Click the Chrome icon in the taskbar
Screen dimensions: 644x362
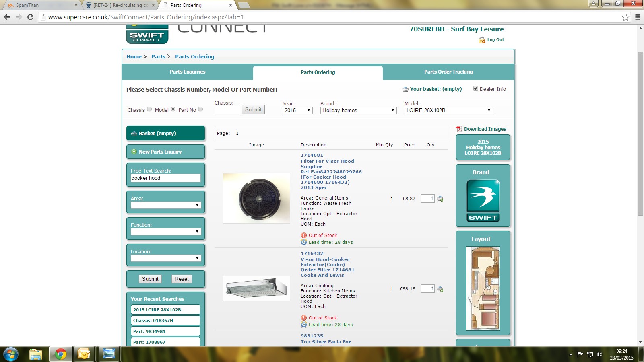pyautogui.click(x=60, y=354)
